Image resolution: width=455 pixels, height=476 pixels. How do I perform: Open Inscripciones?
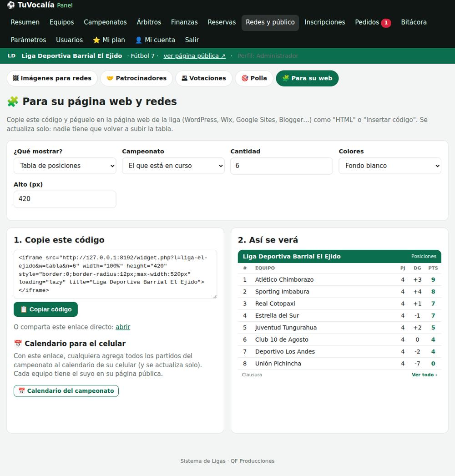click(325, 22)
